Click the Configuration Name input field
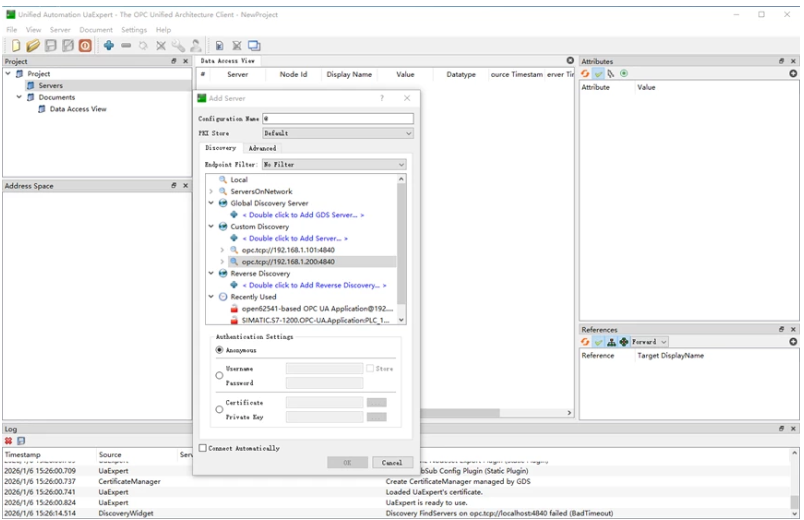Viewport: 804px width, 520px height. point(337,118)
